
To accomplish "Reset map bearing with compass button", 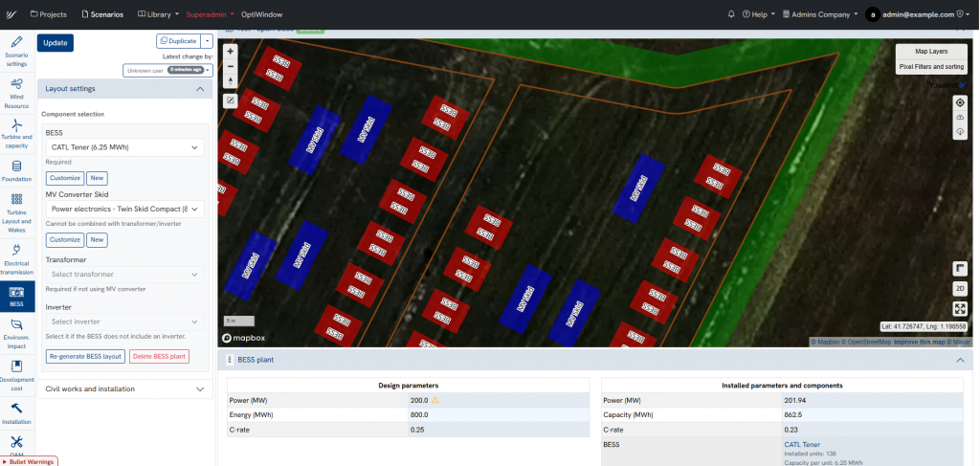I will 231,81.
